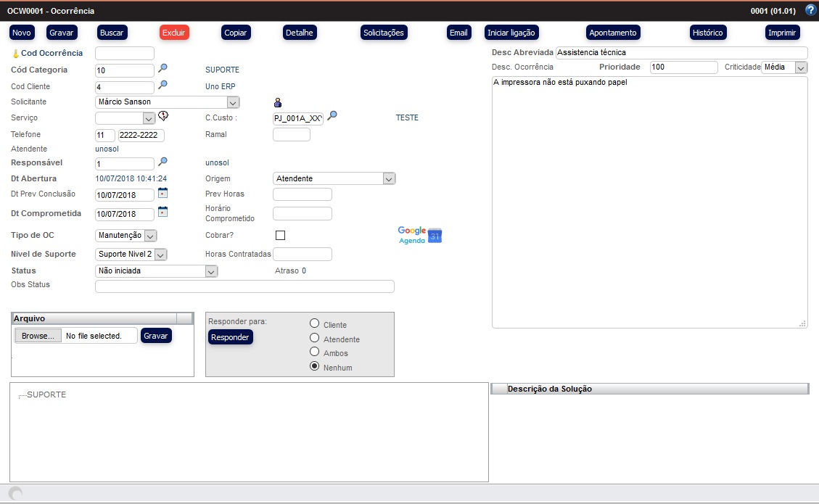Click the alert icon beside Serviço
The image size is (819, 504).
pyautogui.click(x=163, y=116)
